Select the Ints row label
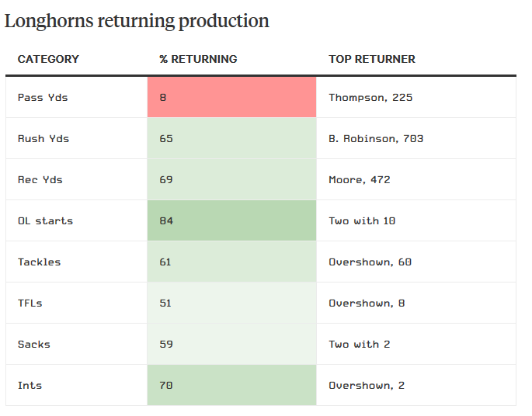This screenshot has height=416, width=532. pyautogui.click(x=30, y=386)
